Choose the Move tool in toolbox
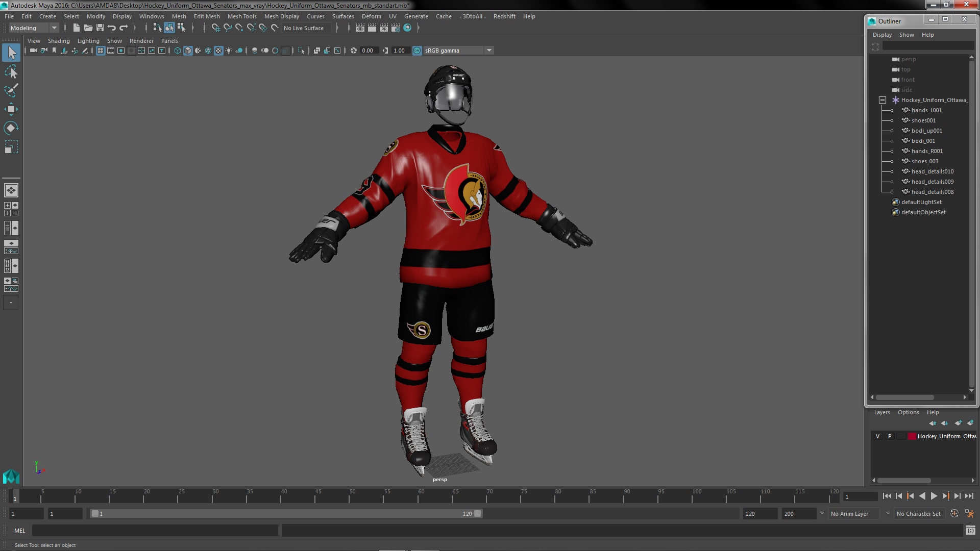The height and width of the screenshot is (551, 980). tap(11, 109)
